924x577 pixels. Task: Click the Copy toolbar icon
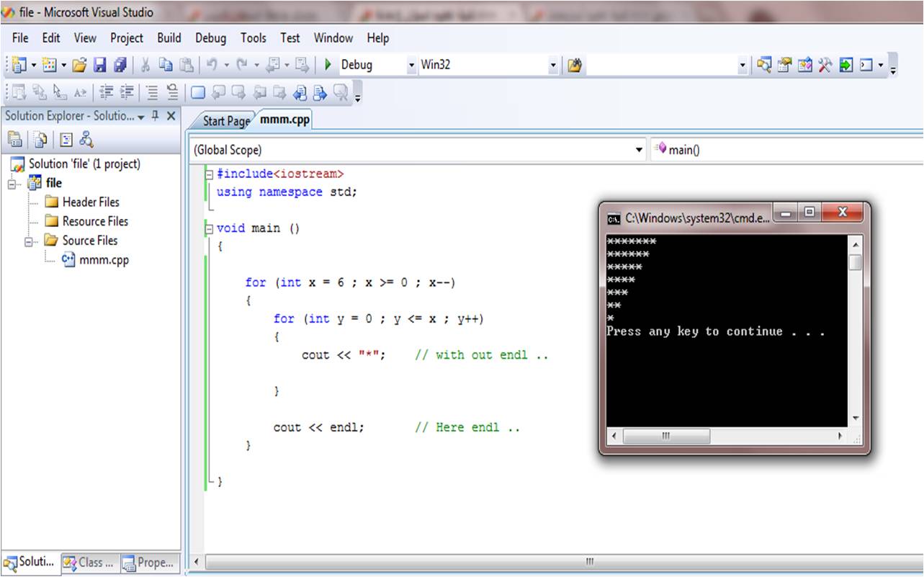[166, 65]
